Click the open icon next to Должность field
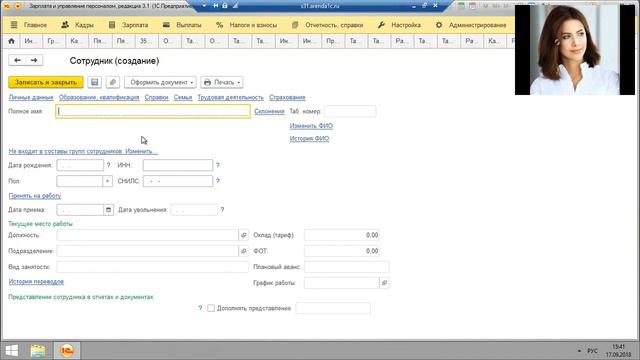The height and width of the screenshot is (360, 640). pyautogui.click(x=244, y=235)
